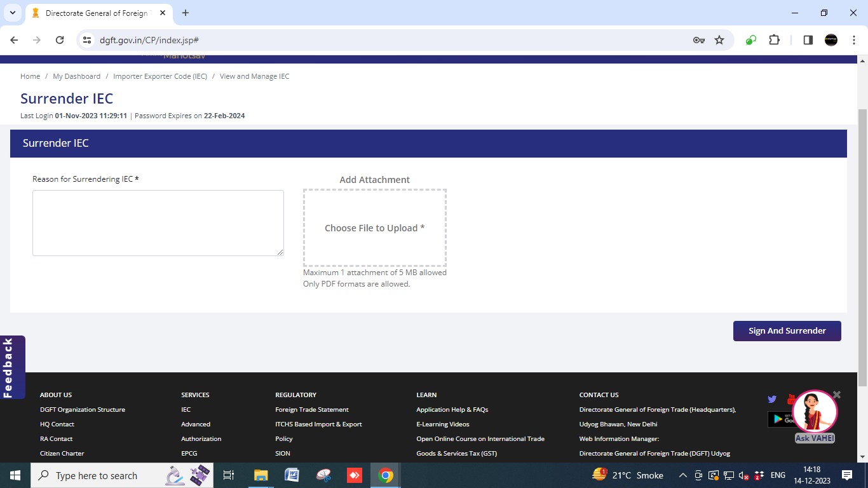This screenshot has width=868, height=488.
Task: Open Application Help & FAQs link
Action: (x=452, y=410)
